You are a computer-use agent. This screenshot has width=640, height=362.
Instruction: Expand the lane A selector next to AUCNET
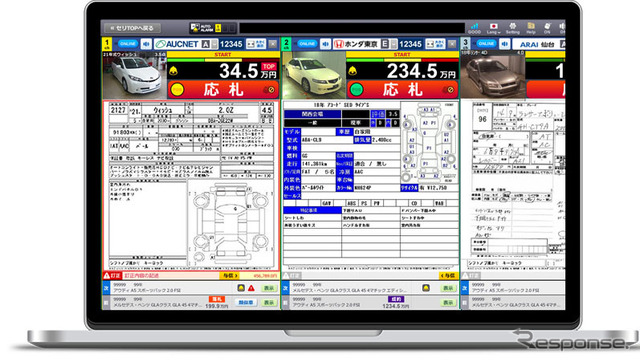(209, 44)
